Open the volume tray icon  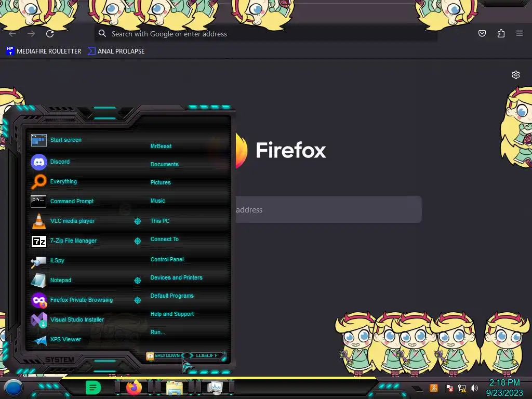(x=474, y=388)
